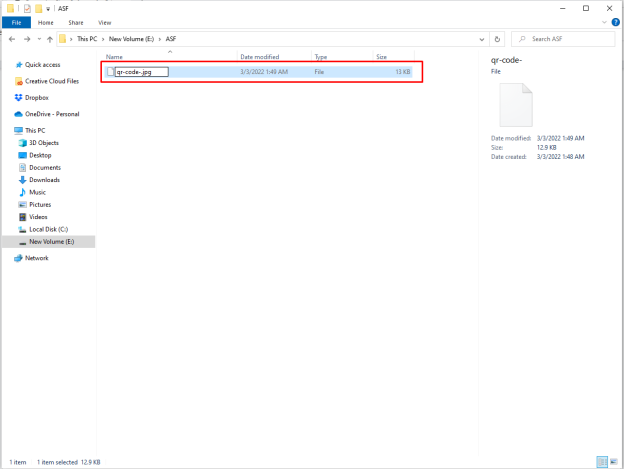Image resolution: width=624 pixels, height=469 pixels.
Task: Click the OneDrive cloud icon
Action: 18,114
